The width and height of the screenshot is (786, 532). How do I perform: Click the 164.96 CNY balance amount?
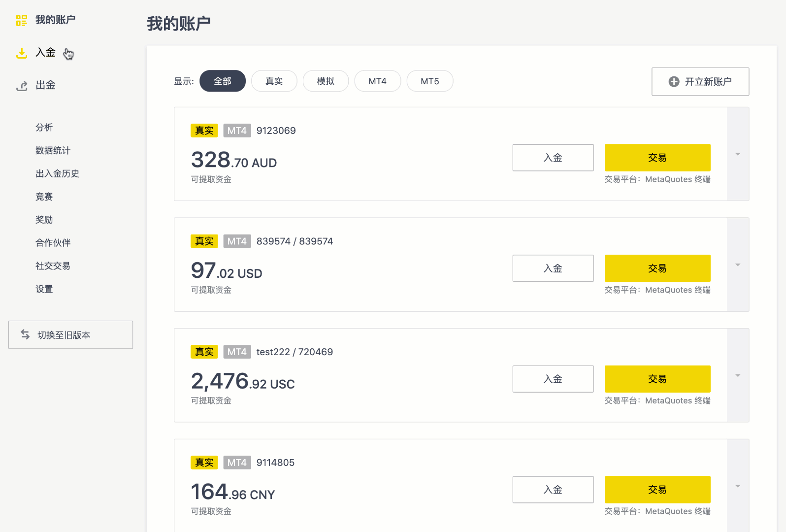coord(232,492)
